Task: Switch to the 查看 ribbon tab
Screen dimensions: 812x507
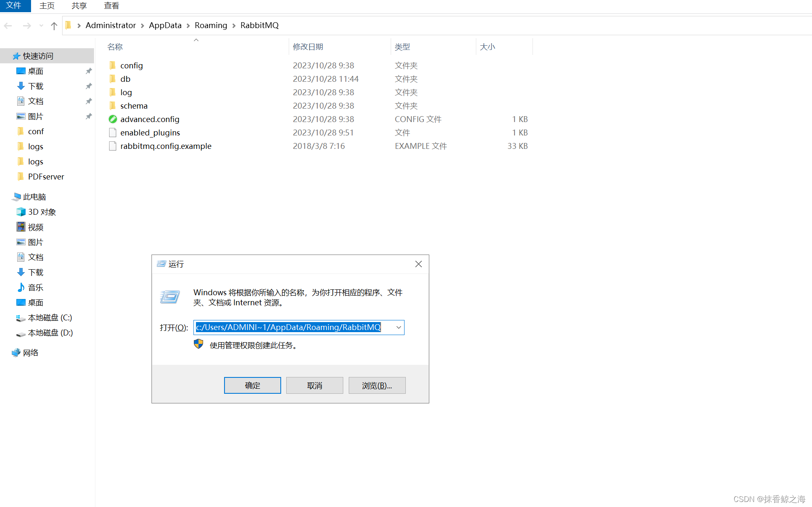Action: tap(111, 5)
